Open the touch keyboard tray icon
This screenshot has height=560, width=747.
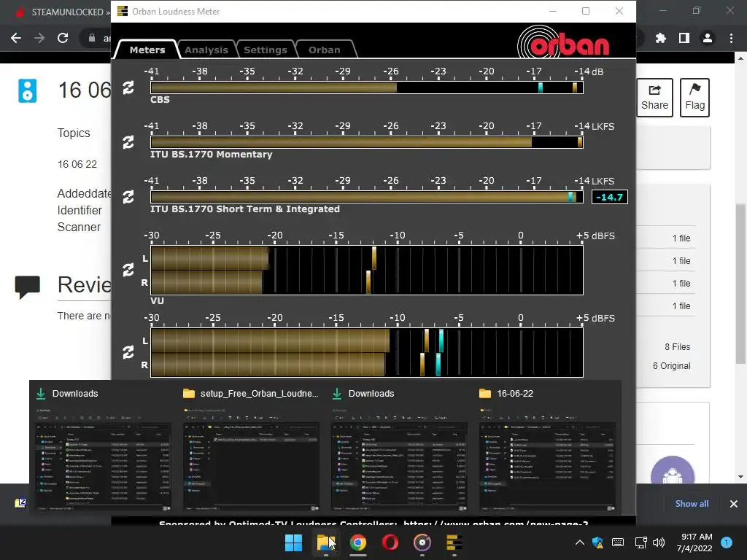(x=618, y=542)
